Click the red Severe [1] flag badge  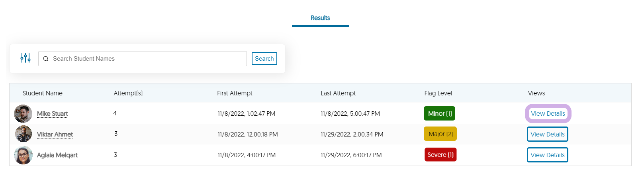(440, 154)
